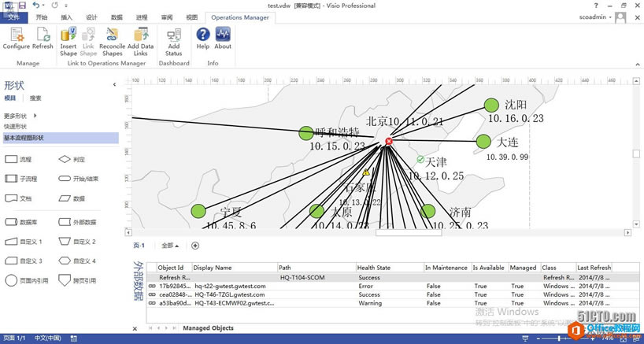Collapse the shapes panel with the arrow
Image resolution: width=644 pixels, height=344 pixels.
(114, 84)
